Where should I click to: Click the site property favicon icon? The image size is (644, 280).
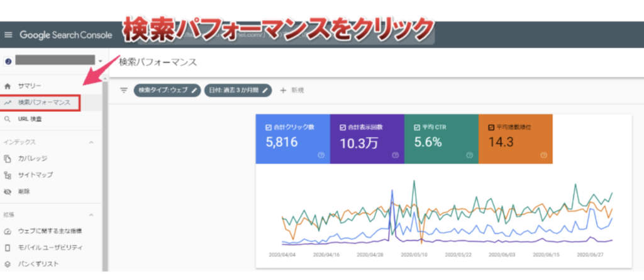[8, 61]
